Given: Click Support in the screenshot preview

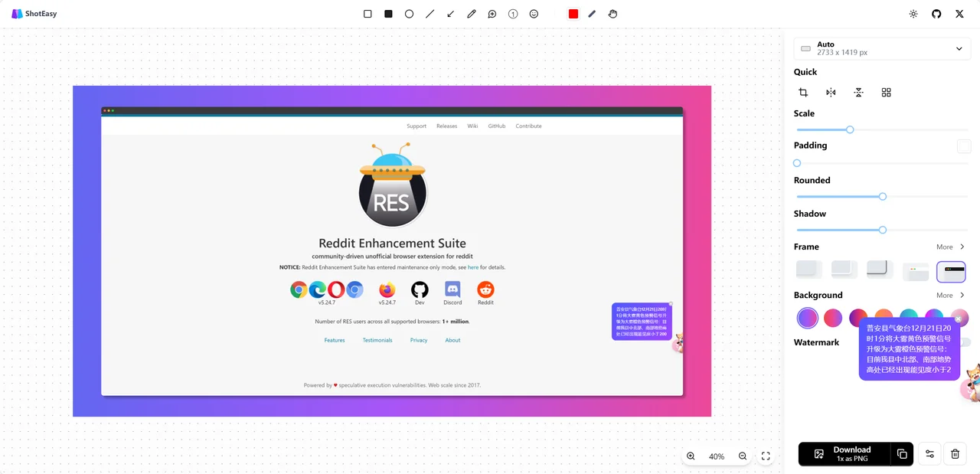Looking at the screenshot, I should click(x=416, y=126).
